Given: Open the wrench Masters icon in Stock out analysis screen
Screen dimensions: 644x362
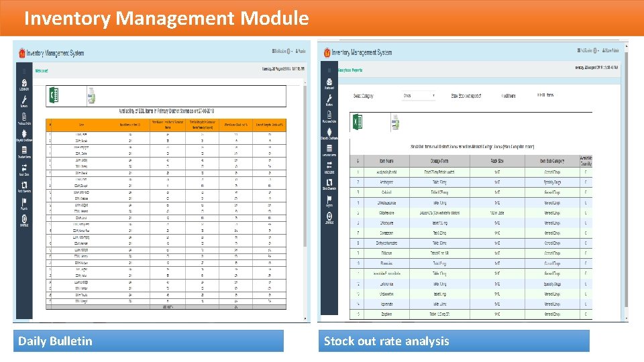Looking at the screenshot, I should coord(329,99).
